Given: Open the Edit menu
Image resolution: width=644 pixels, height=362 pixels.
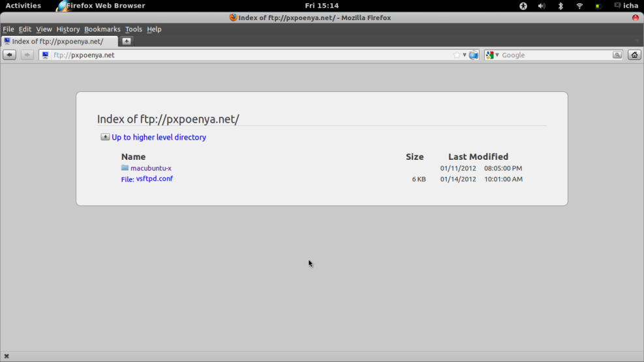Looking at the screenshot, I should [x=25, y=29].
